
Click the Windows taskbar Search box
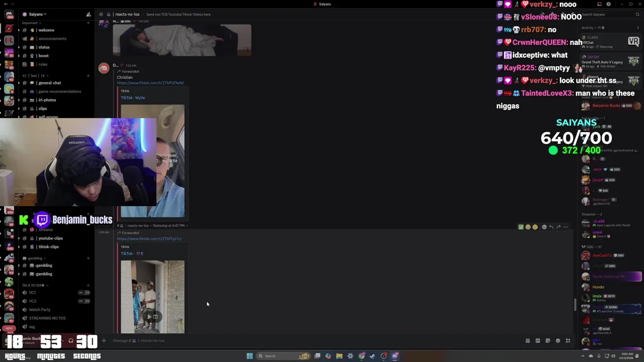click(x=283, y=356)
